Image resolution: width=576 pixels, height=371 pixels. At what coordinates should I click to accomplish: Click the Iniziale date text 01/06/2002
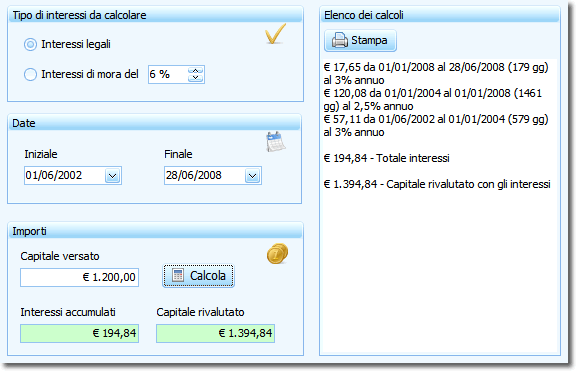[x=54, y=175]
